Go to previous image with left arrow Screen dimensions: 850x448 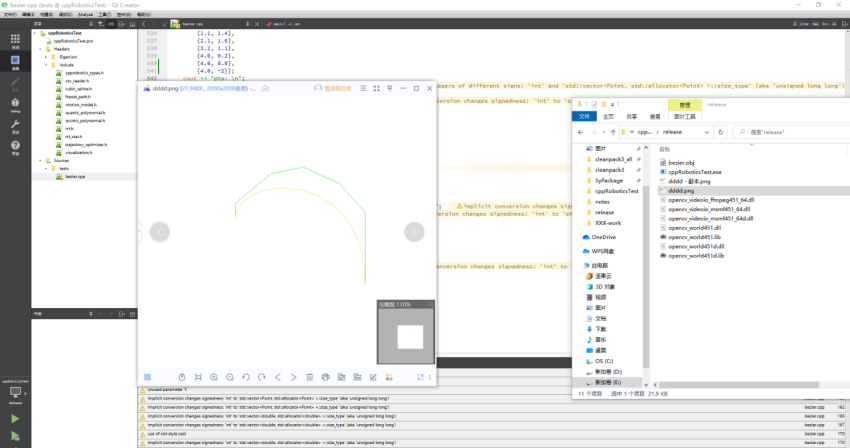[x=160, y=232]
